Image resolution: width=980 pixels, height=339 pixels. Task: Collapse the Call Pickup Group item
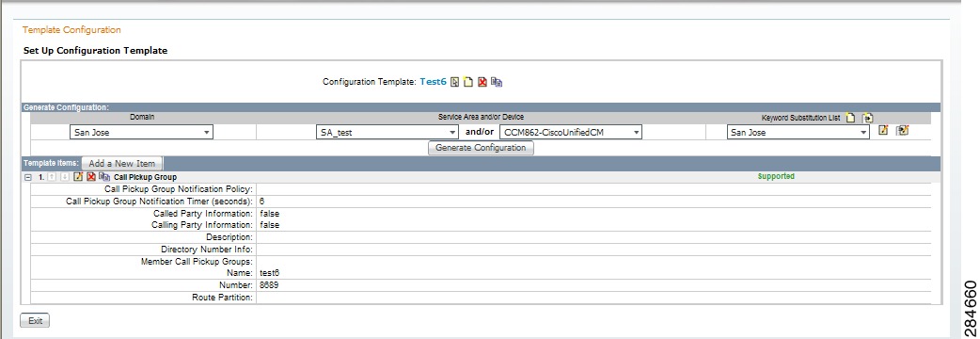pos(27,177)
